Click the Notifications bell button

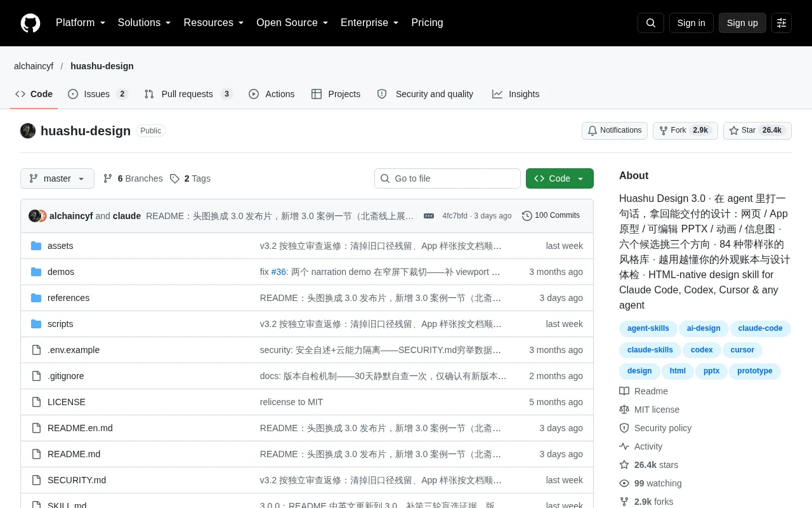615,131
